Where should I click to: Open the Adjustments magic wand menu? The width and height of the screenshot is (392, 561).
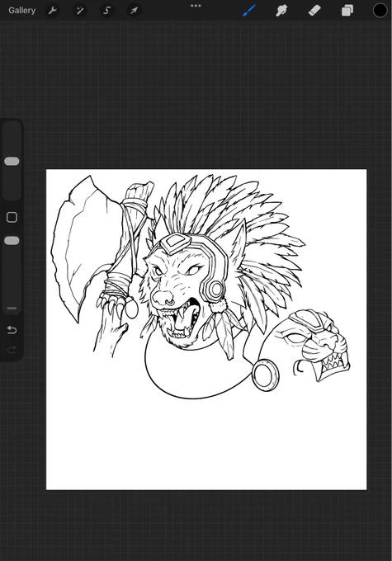tap(79, 11)
